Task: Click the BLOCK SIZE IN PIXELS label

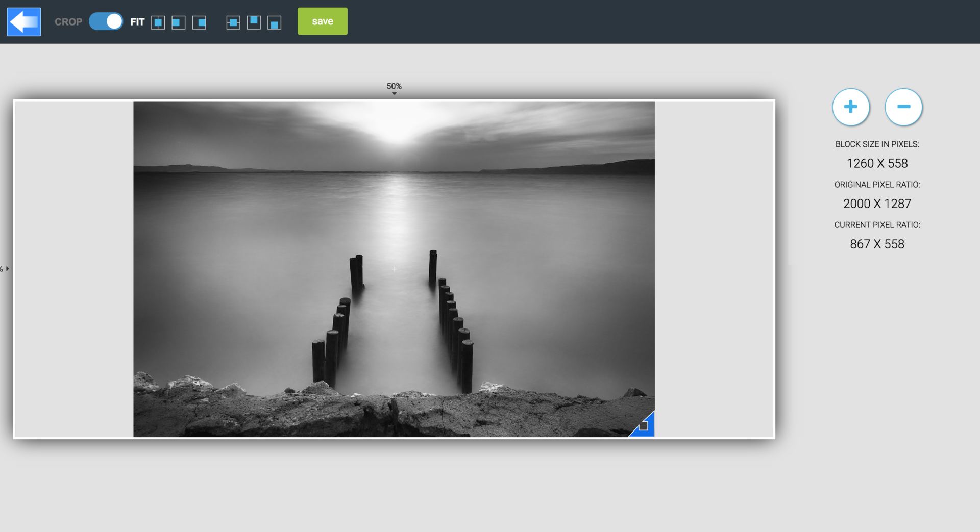Action: coord(877,144)
